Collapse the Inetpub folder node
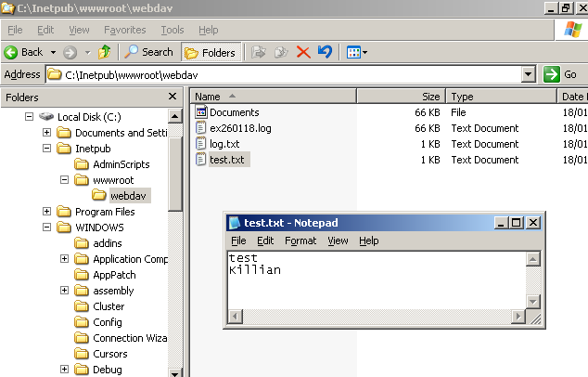 46,148
